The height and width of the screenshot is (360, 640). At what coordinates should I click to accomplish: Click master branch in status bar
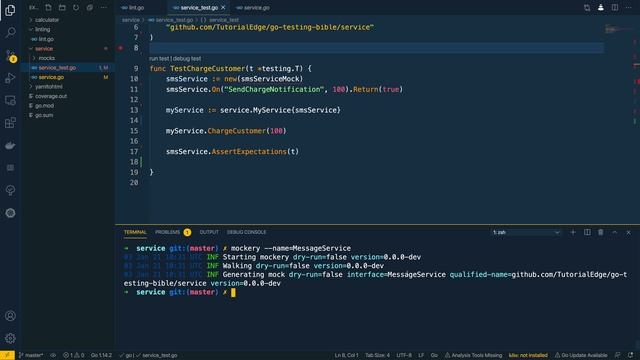tap(31, 355)
